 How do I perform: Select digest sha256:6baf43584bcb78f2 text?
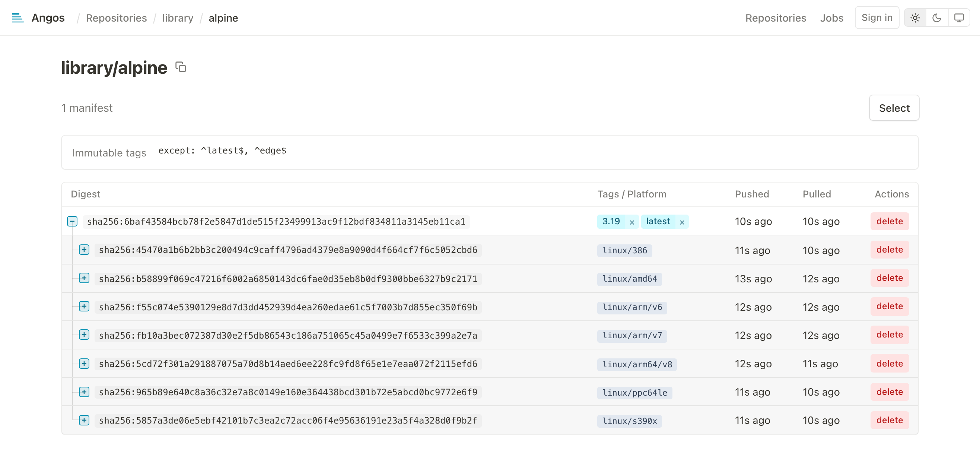tap(276, 222)
